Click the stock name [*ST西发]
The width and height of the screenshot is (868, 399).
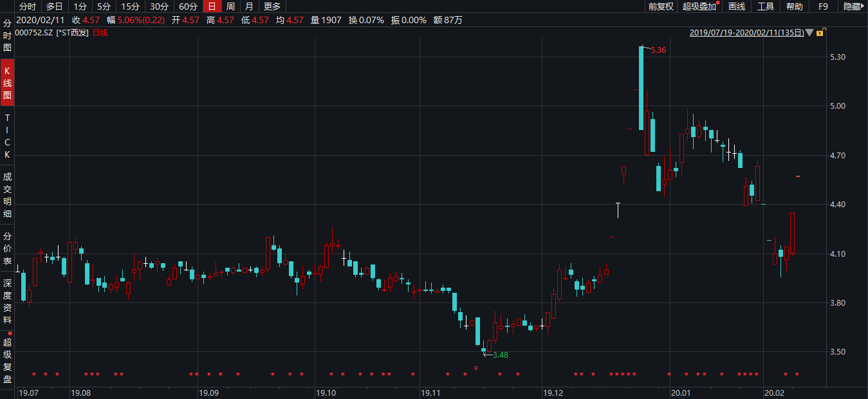73,32
